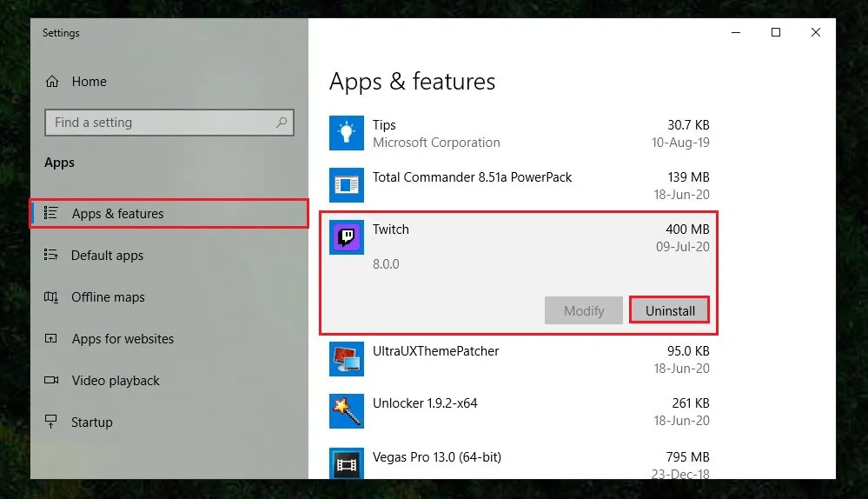The height and width of the screenshot is (499, 868).
Task: Click the Apps & features page heading
Action: 413,82
